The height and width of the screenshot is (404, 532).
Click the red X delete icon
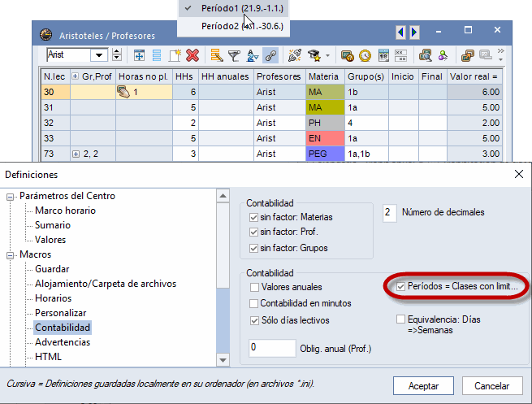pyautogui.click(x=192, y=55)
